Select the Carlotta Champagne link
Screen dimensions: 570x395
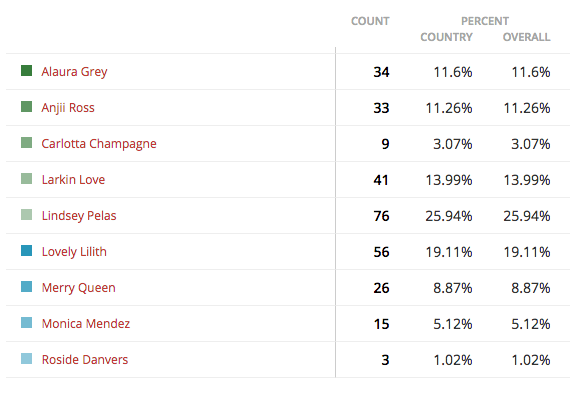(99, 144)
